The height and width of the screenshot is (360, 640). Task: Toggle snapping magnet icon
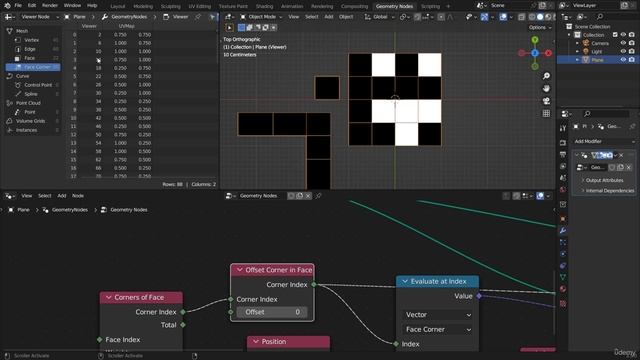pos(418,17)
